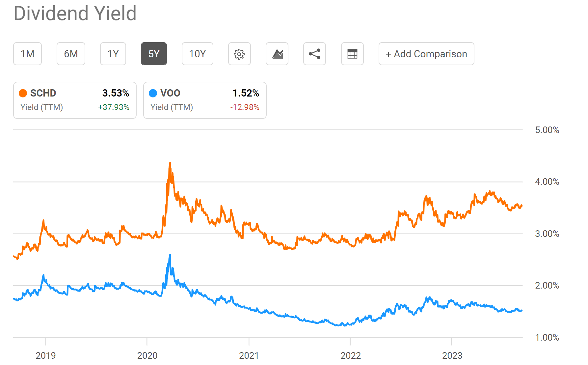Click the blue VOO series dot
Image resolution: width=588 pixels, height=365 pixels.
tap(152, 93)
